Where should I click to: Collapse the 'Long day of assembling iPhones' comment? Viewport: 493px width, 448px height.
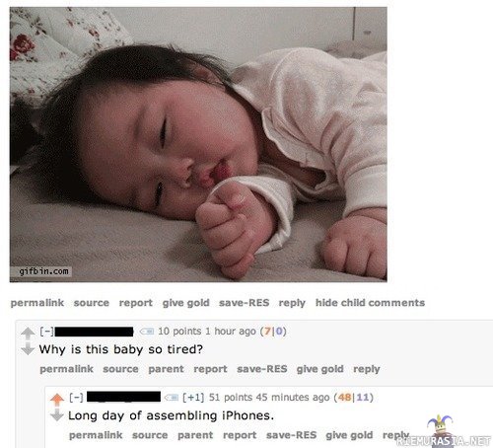76,398
